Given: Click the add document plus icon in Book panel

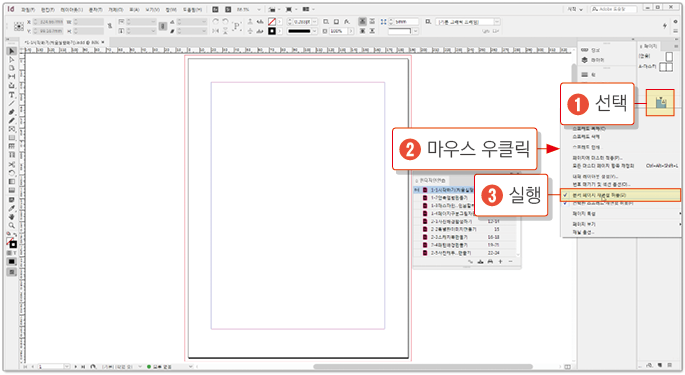Looking at the screenshot, I should pyautogui.click(x=501, y=261).
